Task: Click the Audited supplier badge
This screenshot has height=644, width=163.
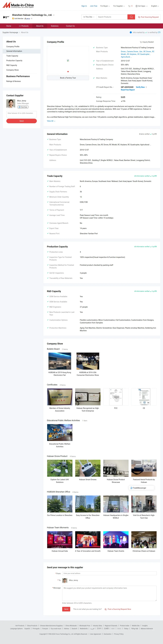Action: click(x=27, y=18)
